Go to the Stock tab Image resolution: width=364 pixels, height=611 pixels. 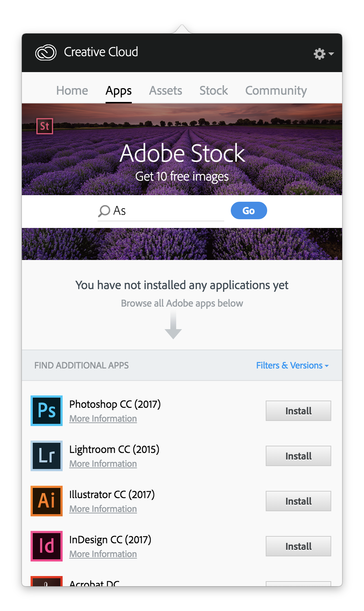click(214, 91)
